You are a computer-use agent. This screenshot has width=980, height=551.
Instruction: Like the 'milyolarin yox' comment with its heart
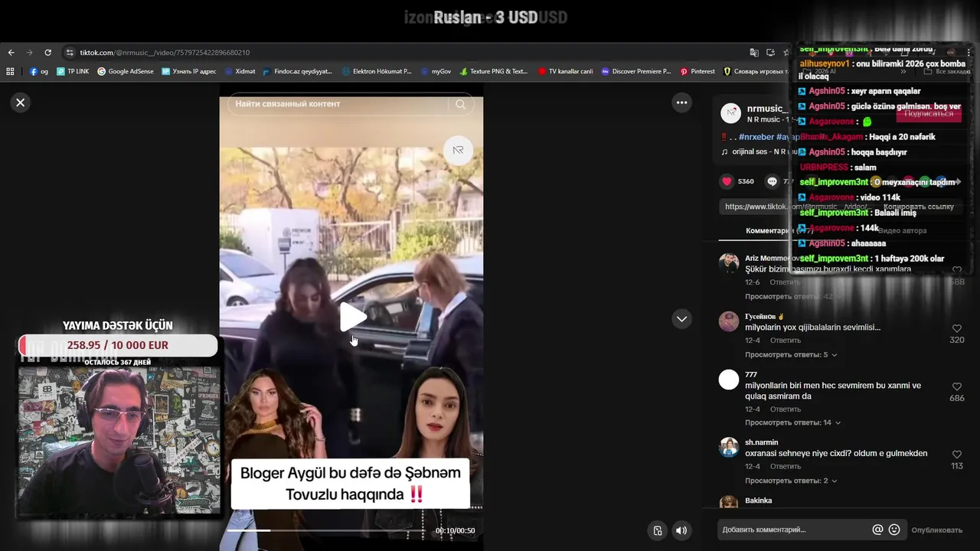[956, 328]
